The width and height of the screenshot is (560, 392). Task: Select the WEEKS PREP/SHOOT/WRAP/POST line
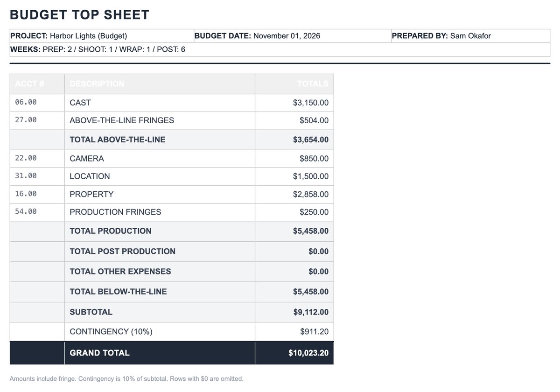280,49
